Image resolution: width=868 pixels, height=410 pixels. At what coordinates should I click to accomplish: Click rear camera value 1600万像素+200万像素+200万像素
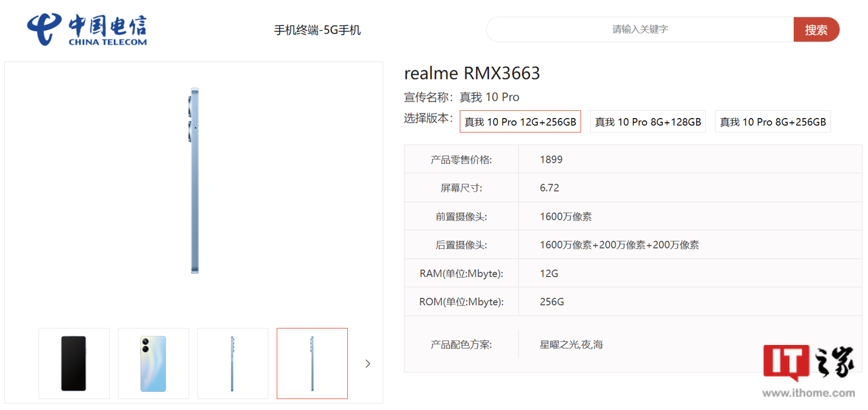pyautogui.click(x=620, y=245)
